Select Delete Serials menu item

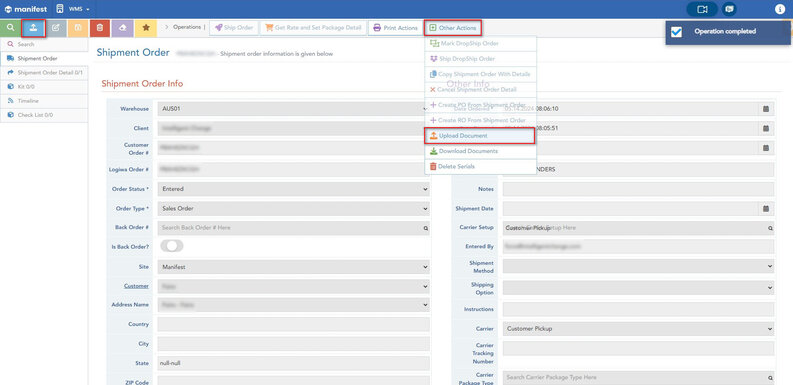tap(480, 166)
